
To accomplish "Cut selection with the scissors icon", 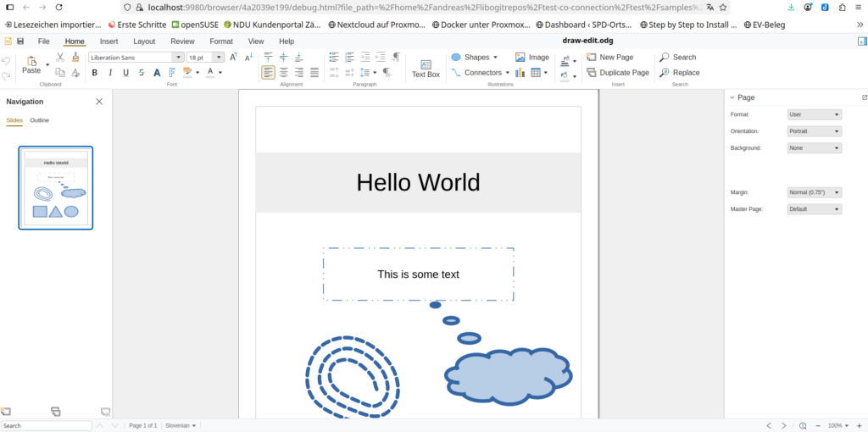I will pyautogui.click(x=60, y=57).
